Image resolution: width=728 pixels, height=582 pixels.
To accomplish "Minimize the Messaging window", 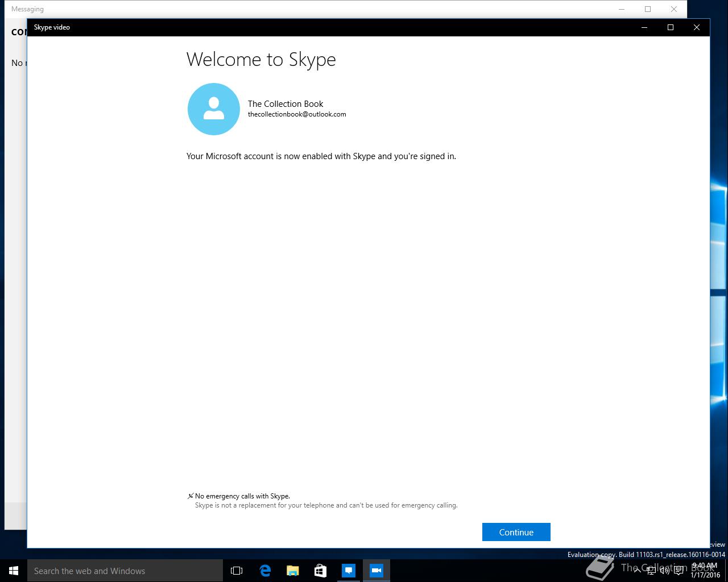I will click(x=622, y=9).
